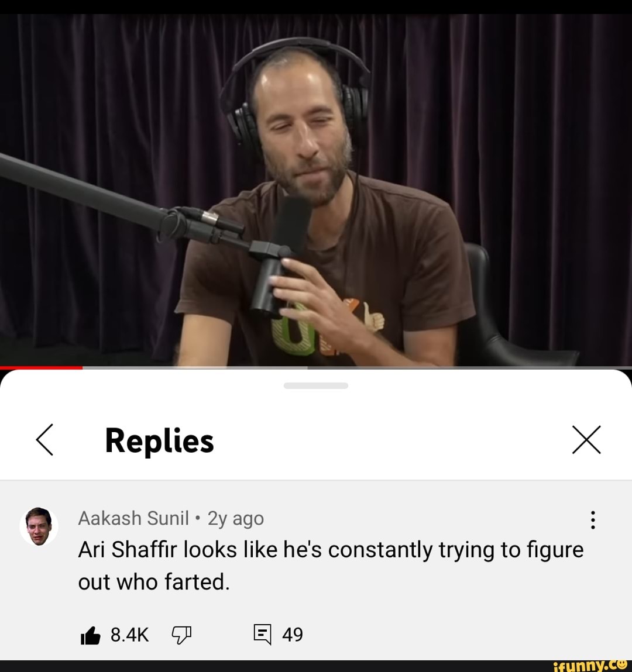Click the 49 reply count number
Screen dimensions: 632x672
coord(293,635)
